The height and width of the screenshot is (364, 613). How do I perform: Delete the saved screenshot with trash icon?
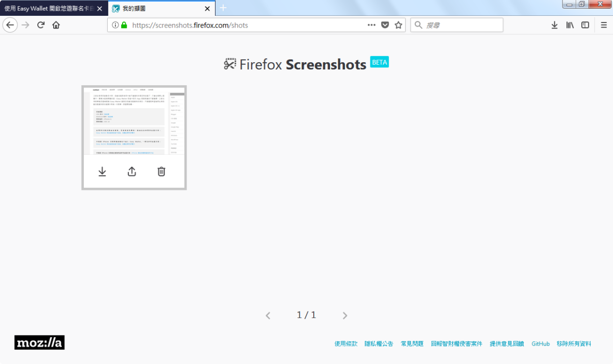(161, 172)
